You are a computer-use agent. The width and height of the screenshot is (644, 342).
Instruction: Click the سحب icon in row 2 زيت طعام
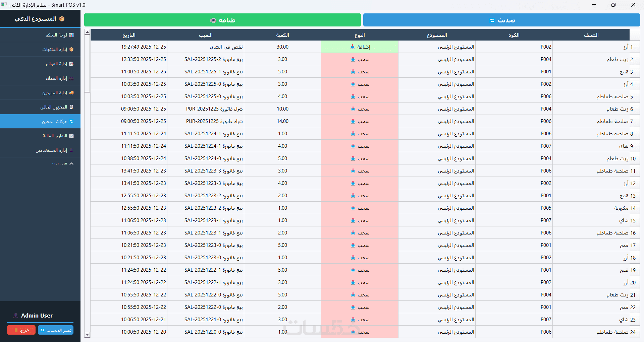coord(353,59)
